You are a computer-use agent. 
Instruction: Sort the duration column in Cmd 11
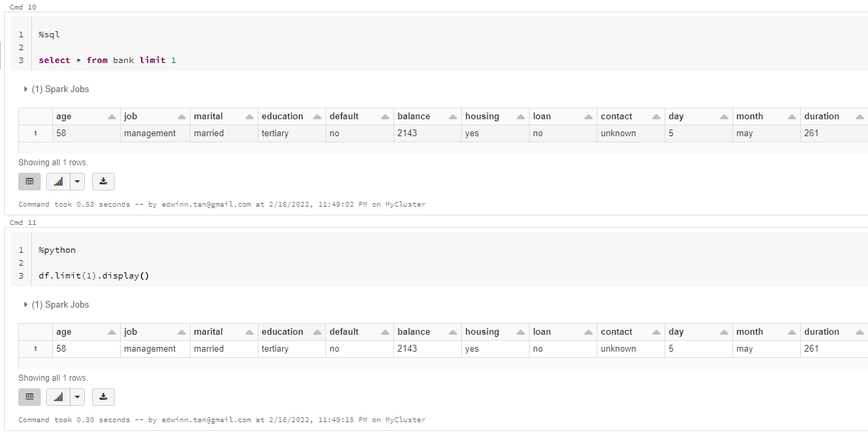859,331
